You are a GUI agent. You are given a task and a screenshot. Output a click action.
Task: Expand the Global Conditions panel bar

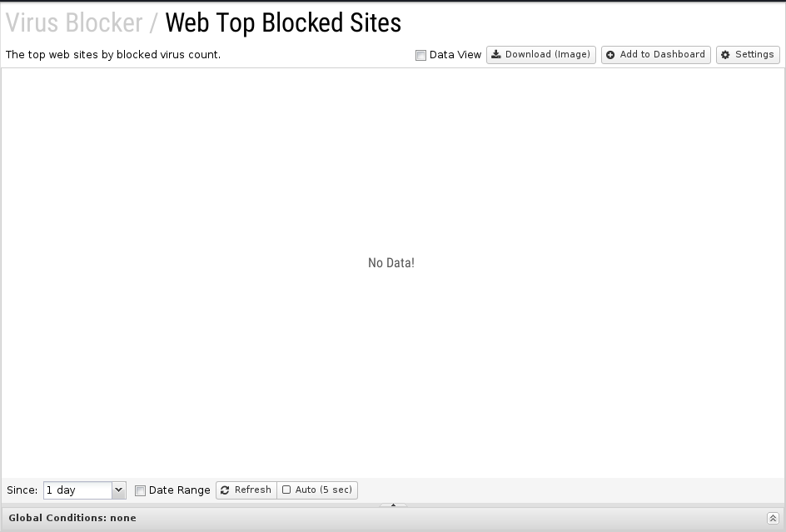(393, 519)
